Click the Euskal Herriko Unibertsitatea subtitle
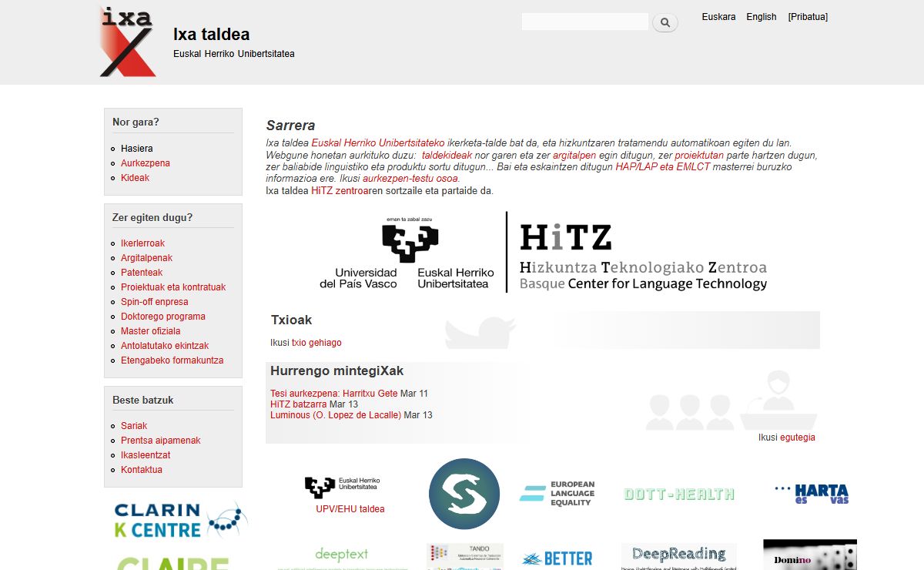The height and width of the screenshot is (570, 924). (x=234, y=54)
